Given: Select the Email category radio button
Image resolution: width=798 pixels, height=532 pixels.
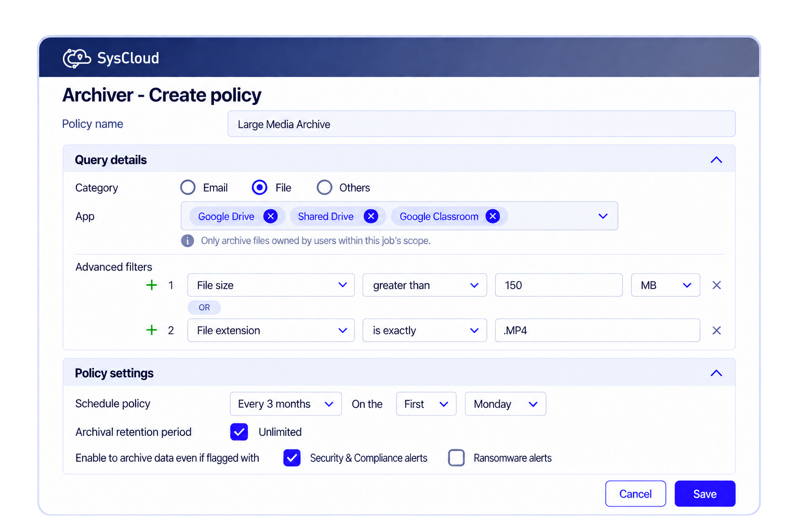Looking at the screenshot, I should [188, 187].
